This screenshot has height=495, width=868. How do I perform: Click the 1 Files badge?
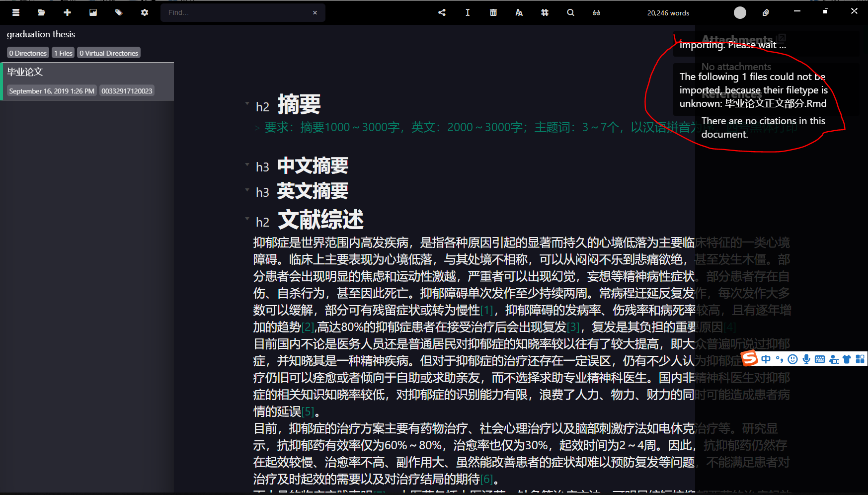(x=63, y=53)
